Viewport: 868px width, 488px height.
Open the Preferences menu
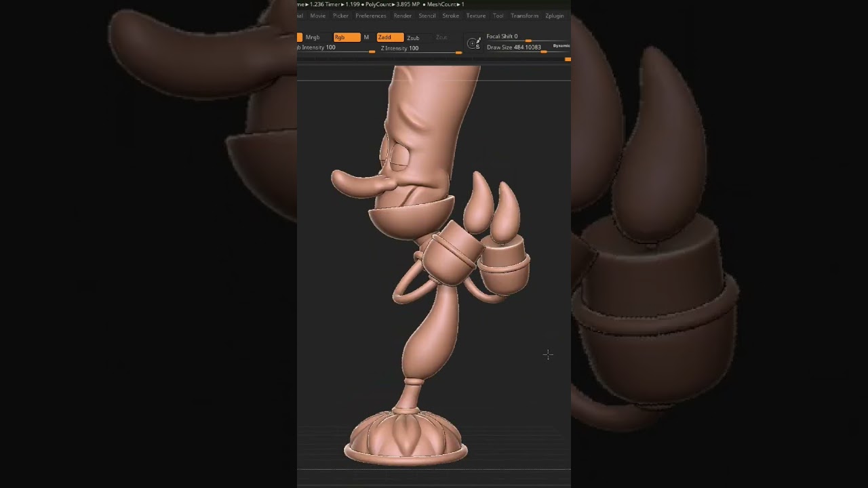[371, 16]
